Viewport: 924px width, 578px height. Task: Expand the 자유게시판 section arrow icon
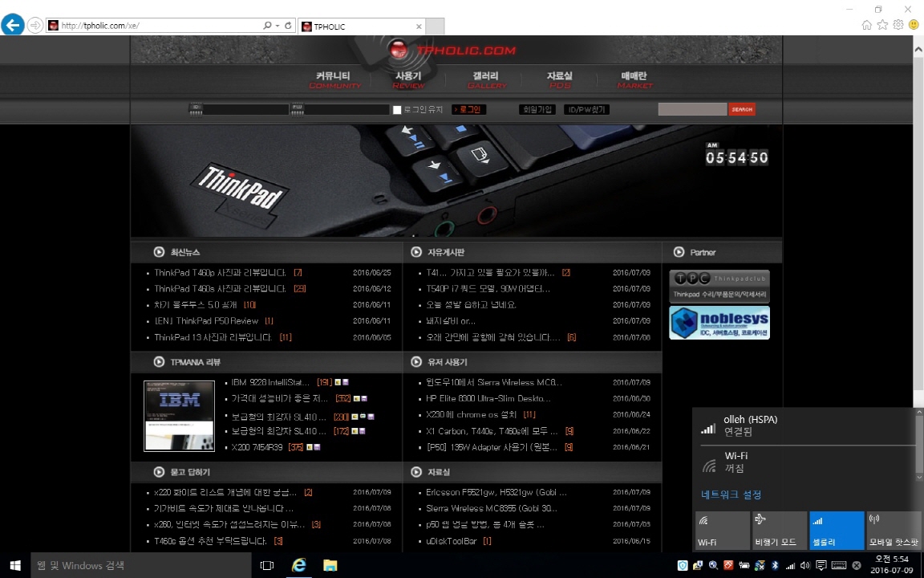[x=416, y=252]
